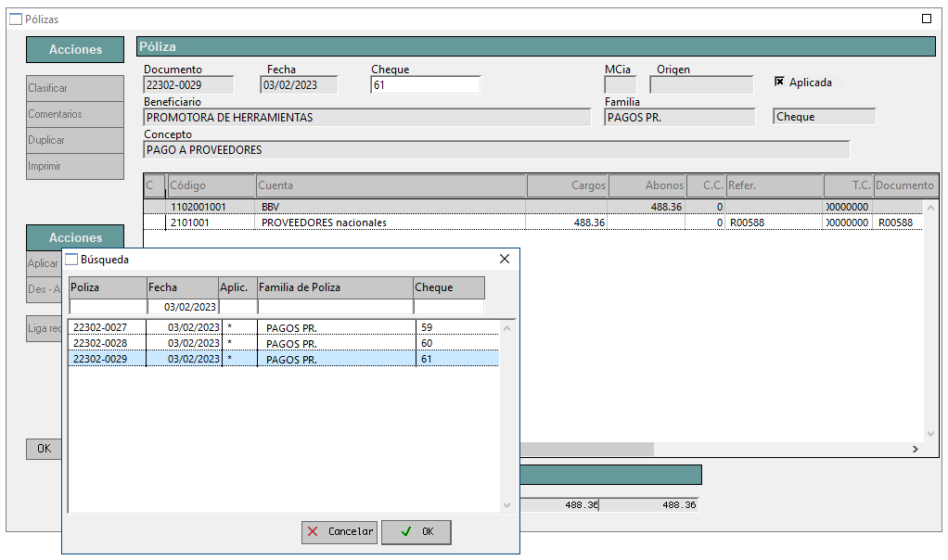Click the Familia de Poliza filter field
The image size is (948, 560).
tap(336, 307)
